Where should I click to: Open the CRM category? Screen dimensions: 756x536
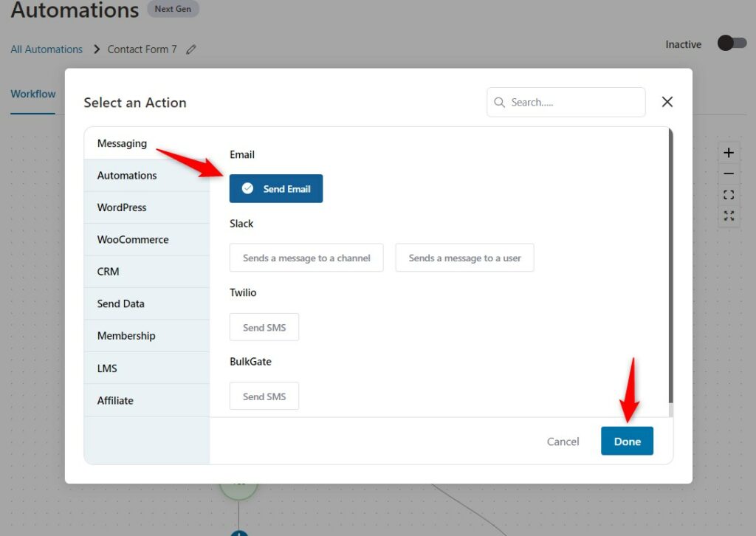tap(147, 272)
